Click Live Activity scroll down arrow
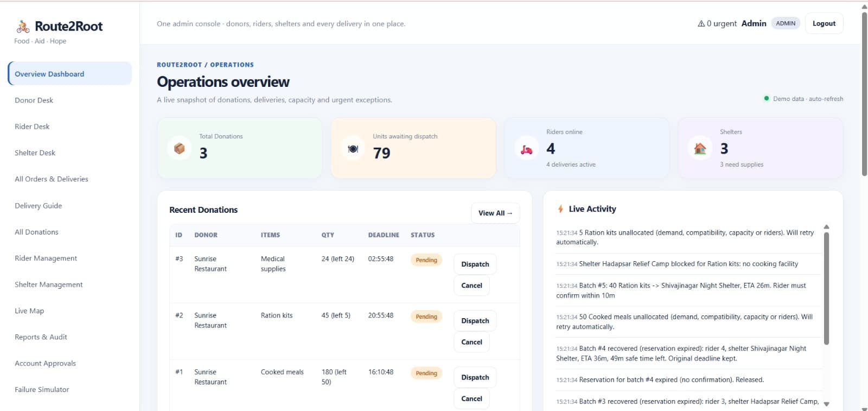Image resolution: width=868 pixels, height=411 pixels. click(826, 404)
